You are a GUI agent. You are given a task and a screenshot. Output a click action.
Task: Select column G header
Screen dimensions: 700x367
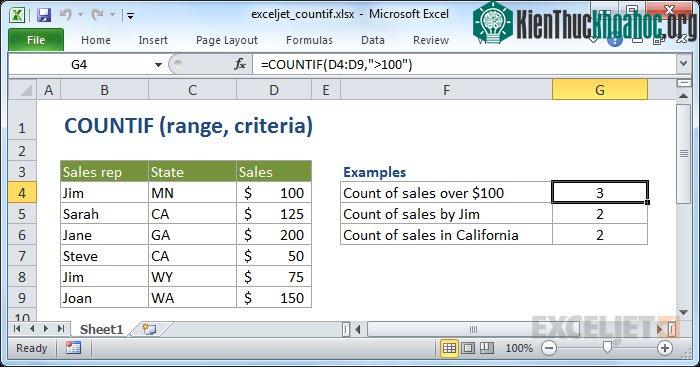click(600, 90)
